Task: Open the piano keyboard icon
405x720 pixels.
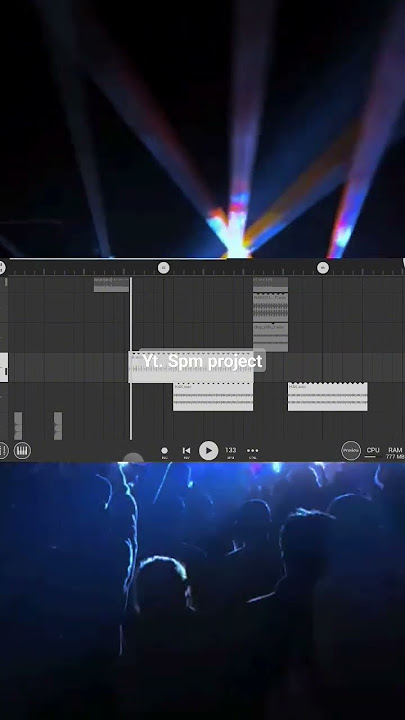Action: point(22,450)
